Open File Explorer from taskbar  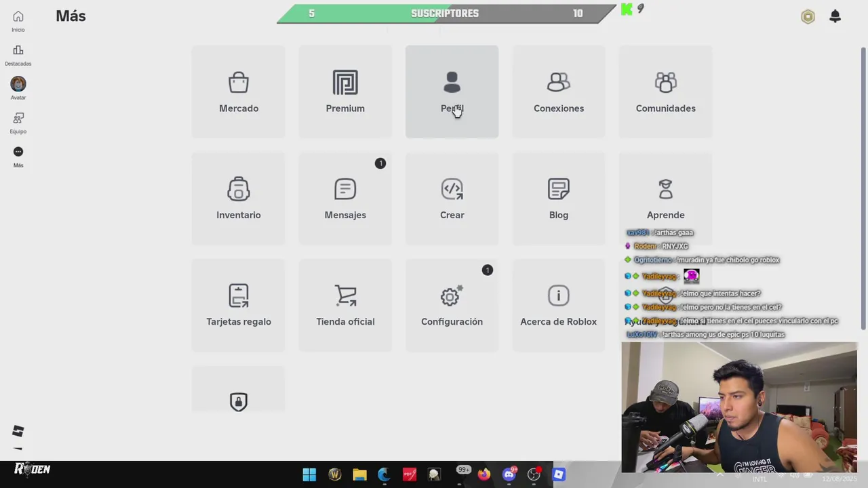[359, 474]
